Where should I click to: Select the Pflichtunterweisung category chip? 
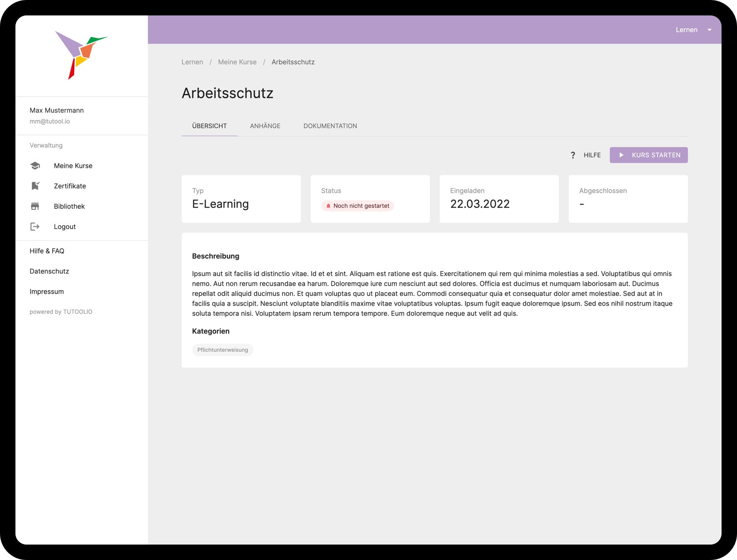pos(223,350)
